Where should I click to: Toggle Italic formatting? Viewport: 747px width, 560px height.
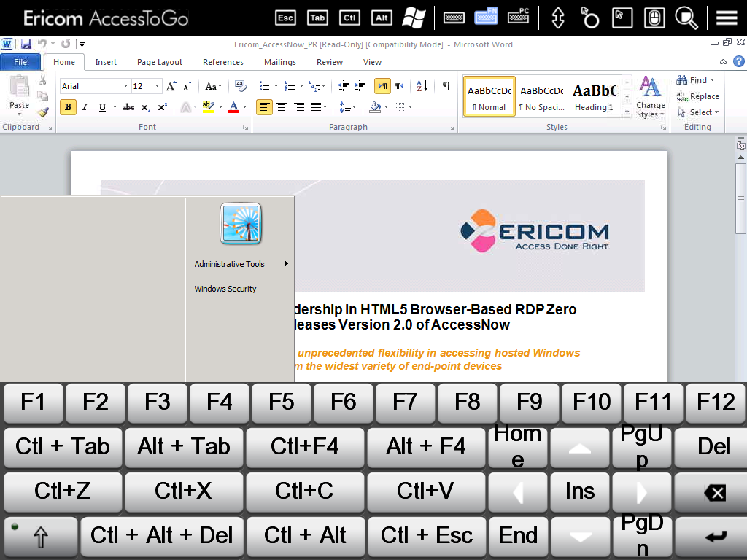85,107
